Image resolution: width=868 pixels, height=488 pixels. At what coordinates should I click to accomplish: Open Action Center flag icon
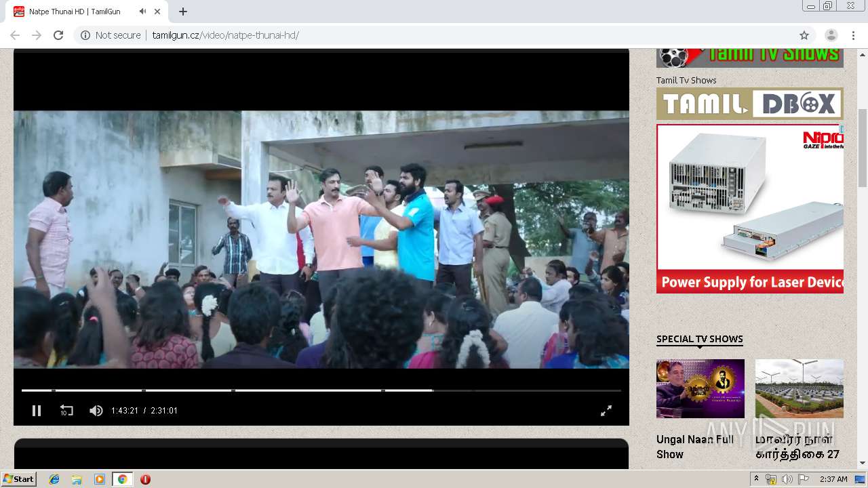[x=804, y=479]
